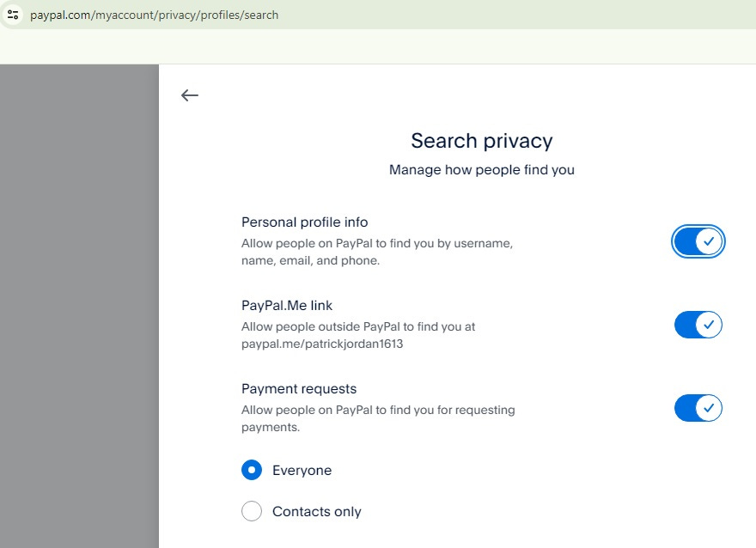Click the 'Personal profile info' label
This screenshot has height=548, width=756.
coord(305,222)
